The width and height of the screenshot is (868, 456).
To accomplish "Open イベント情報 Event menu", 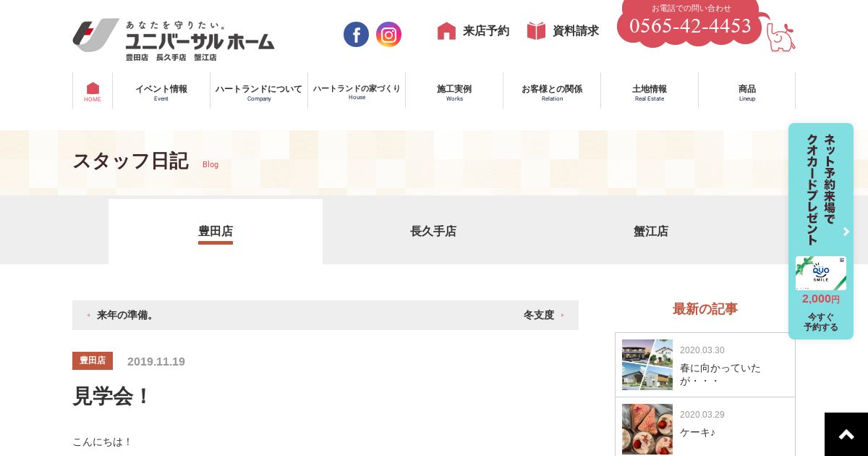I will coord(161,90).
